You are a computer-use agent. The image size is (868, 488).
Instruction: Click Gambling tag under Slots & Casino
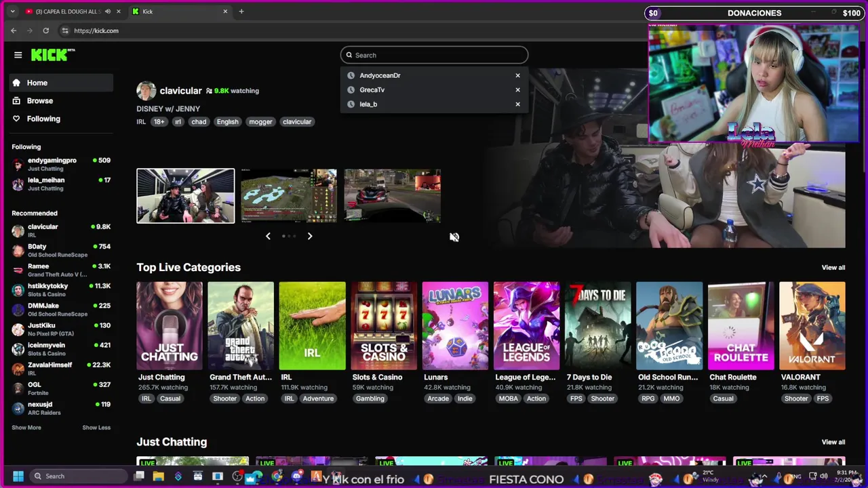click(370, 399)
